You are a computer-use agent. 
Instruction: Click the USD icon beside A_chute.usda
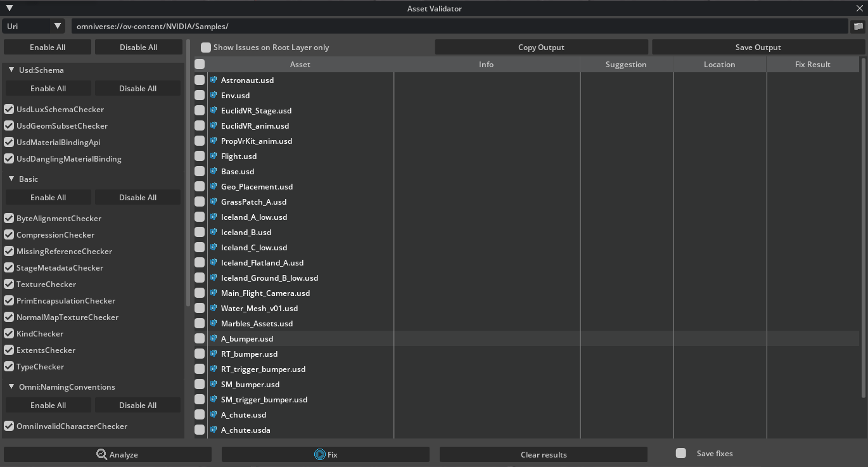(x=214, y=430)
